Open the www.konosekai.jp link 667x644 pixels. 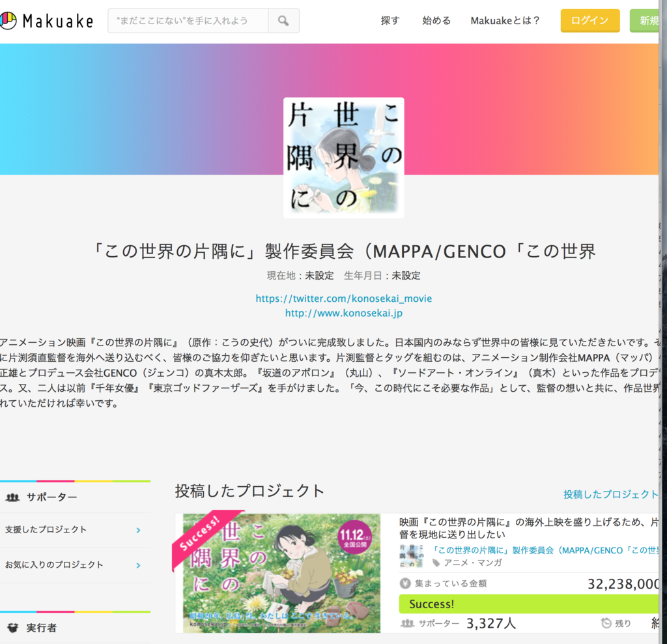pyautogui.click(x=344, y=314)
